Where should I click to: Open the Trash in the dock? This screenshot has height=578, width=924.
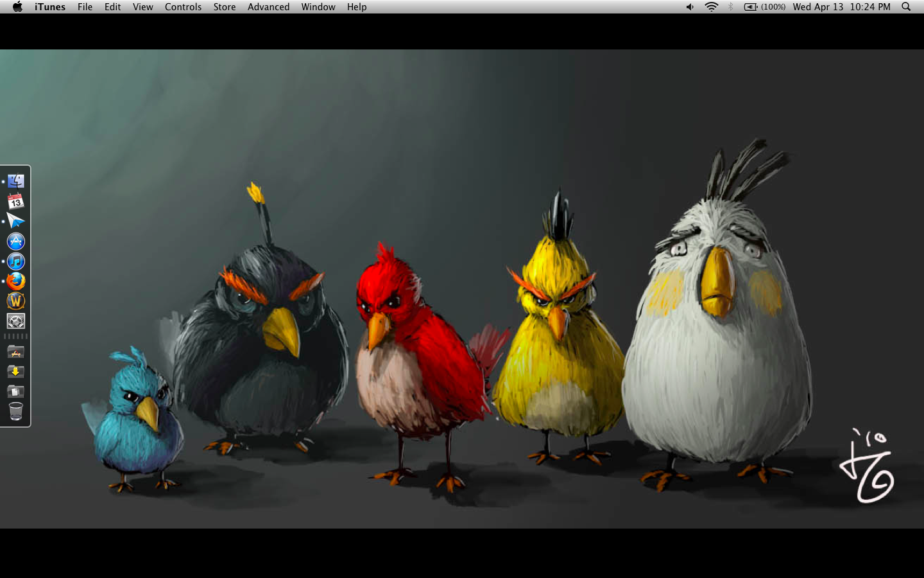16,412
